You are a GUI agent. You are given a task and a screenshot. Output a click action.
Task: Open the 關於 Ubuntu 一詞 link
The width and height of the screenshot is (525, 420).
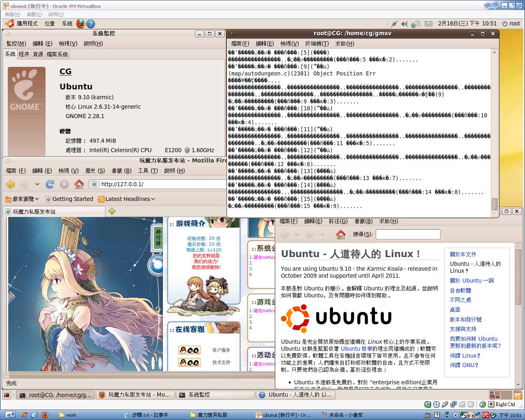[471, 281]
